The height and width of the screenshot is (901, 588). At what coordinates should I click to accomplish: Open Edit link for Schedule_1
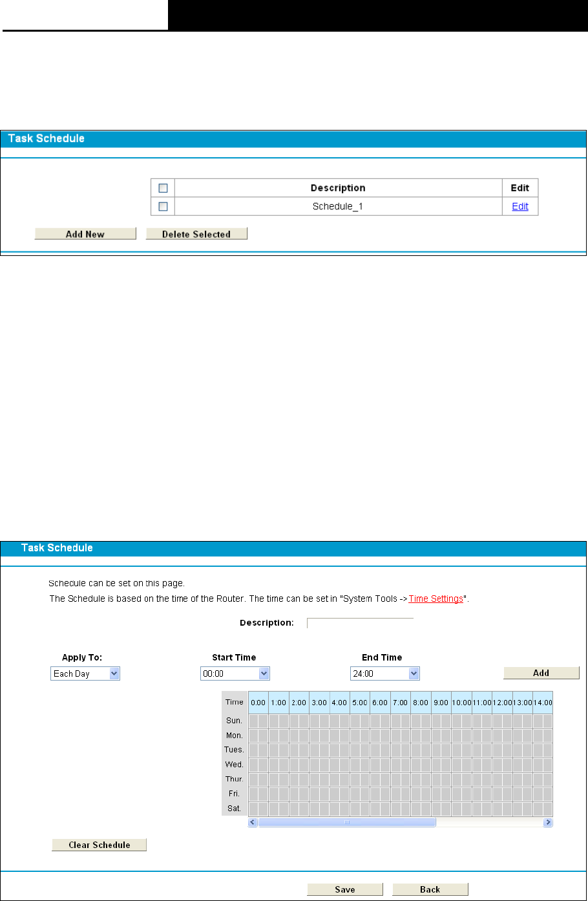click(520, 206)
